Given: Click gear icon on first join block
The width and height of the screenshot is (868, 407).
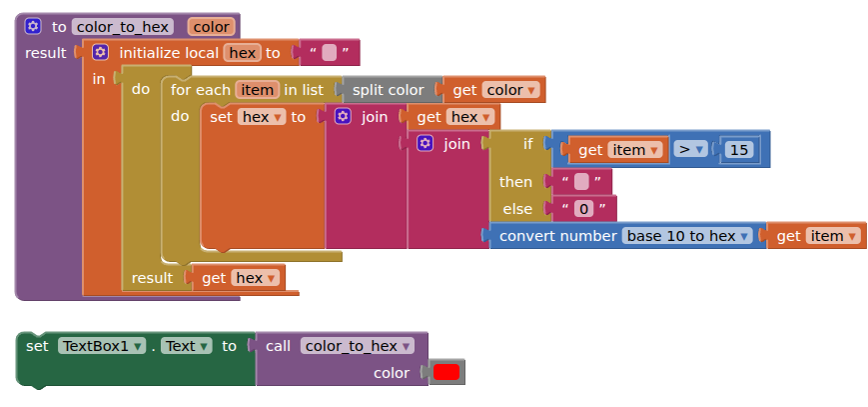Looking at the screenshot, I should 343,117.
